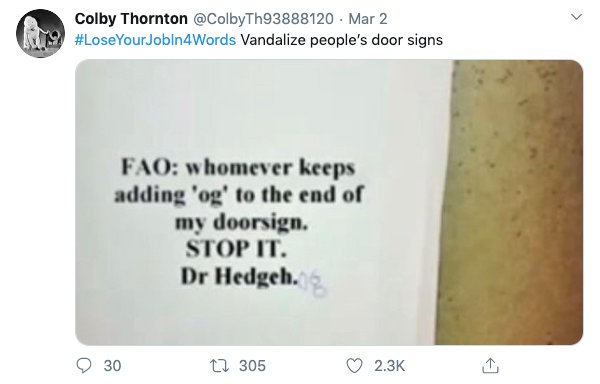Screen dimensions: 600x384
Task: Retweet using the retweet arrows icon
Action: [x=220, y=366]
